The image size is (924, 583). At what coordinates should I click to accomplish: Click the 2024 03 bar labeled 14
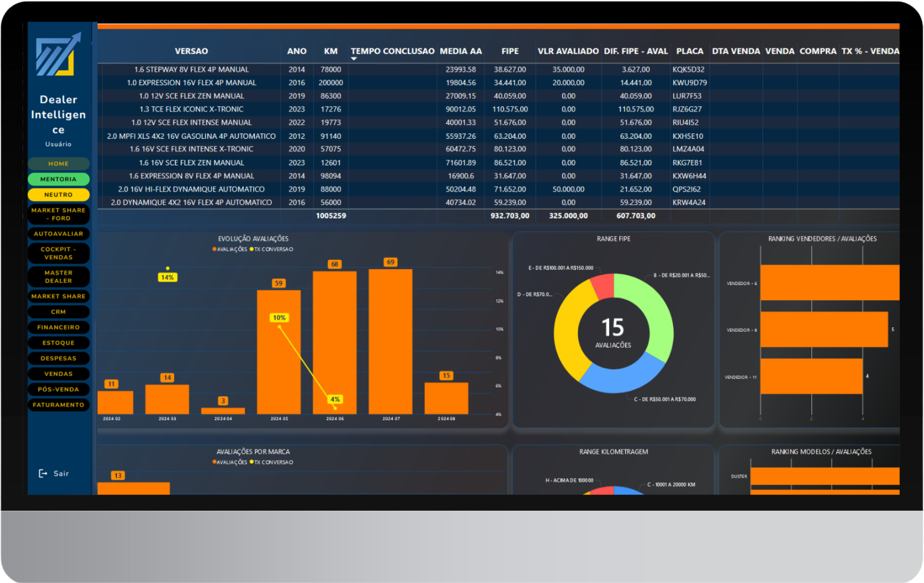(167, 399)
